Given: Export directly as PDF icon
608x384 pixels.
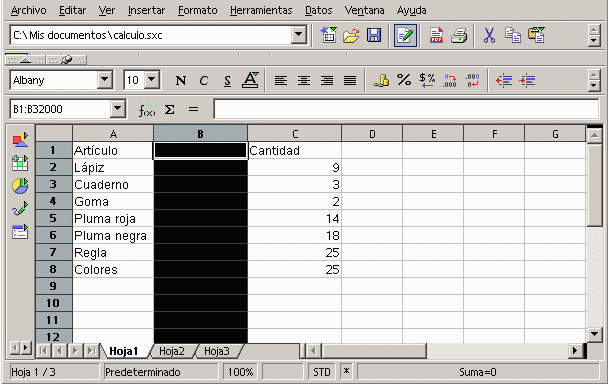Looking at the screenshot, I should click(437, 36).
